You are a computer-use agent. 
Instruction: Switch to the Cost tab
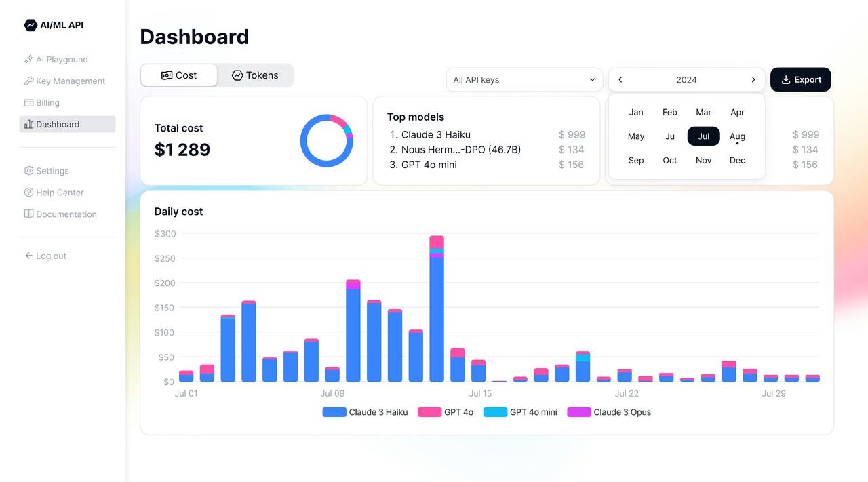coord(179,75)
